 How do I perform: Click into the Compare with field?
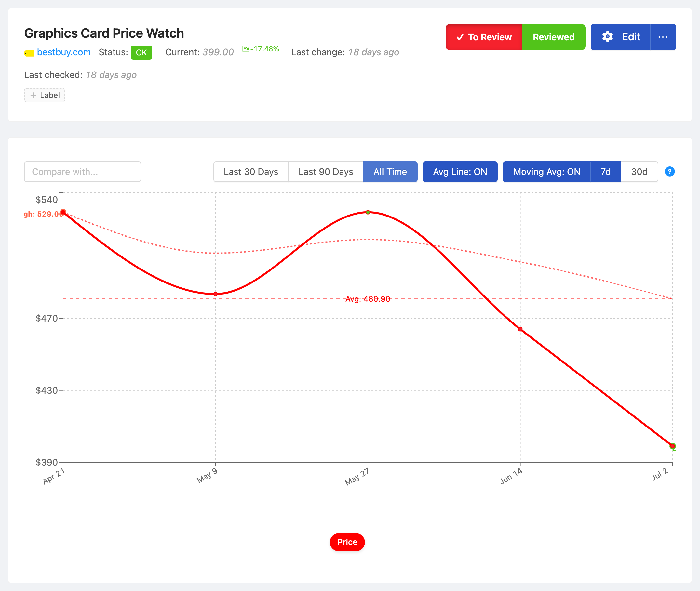pyautogui.click(x=83, y=172)
